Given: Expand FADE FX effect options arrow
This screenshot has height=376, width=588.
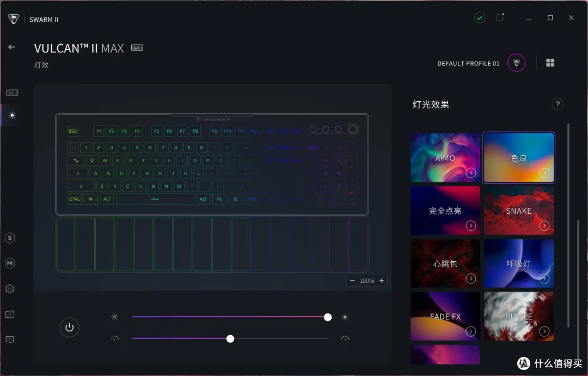Looking at the screenshot, I should click(x=471, y=331).
